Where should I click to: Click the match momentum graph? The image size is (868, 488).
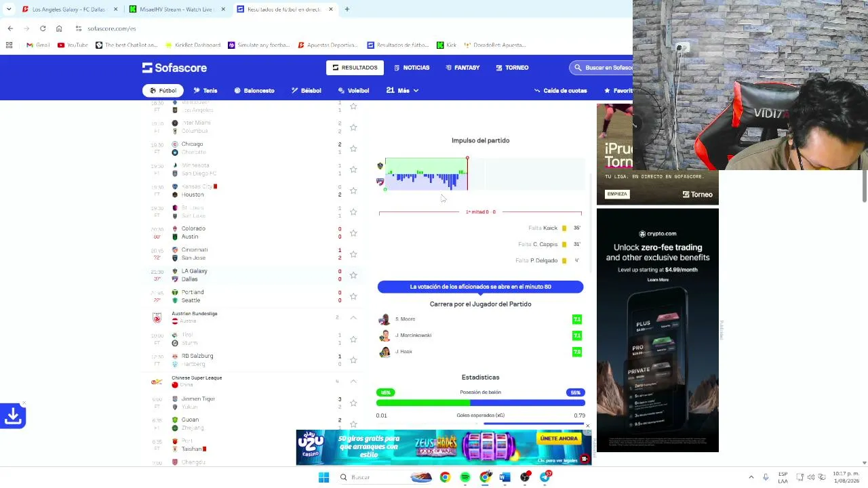(485, 174)
